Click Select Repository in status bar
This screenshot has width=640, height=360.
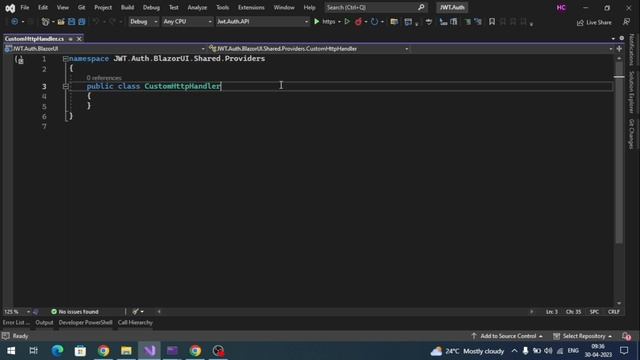click(x=583, y=336)
